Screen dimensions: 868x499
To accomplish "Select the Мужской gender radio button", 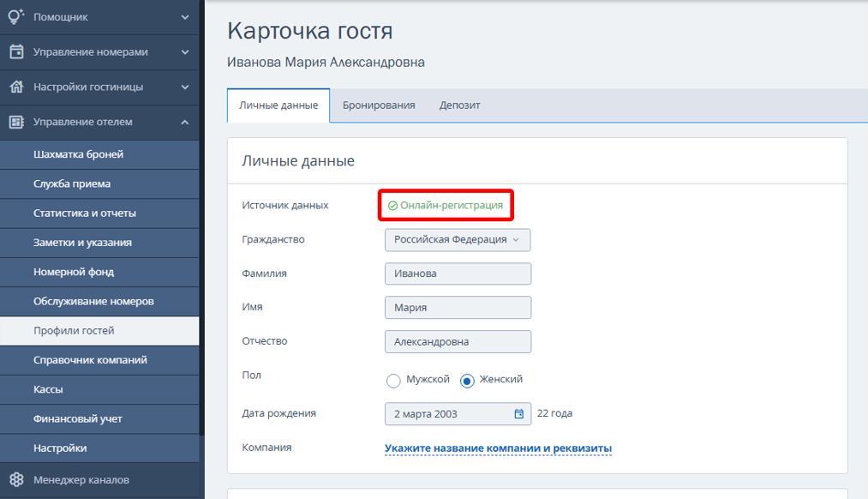I will pos(393,381).
